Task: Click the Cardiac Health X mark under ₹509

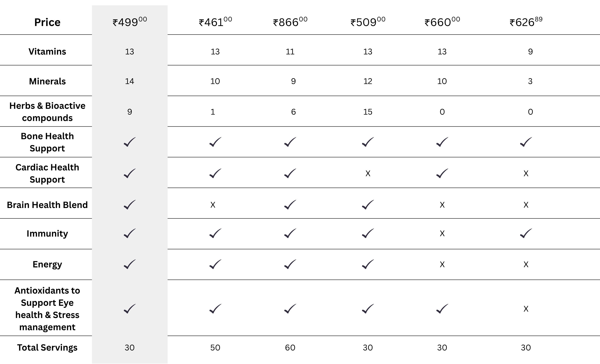Action: coord(368,173)
